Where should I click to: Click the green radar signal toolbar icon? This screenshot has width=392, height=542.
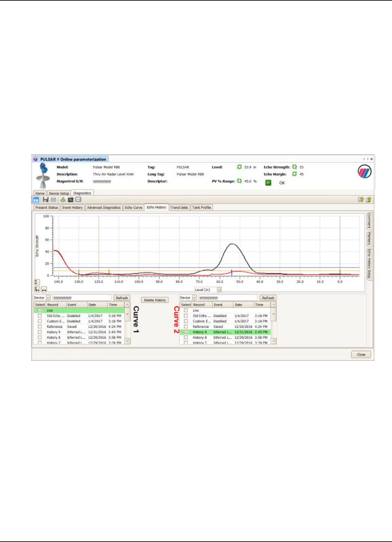(63, 200)
